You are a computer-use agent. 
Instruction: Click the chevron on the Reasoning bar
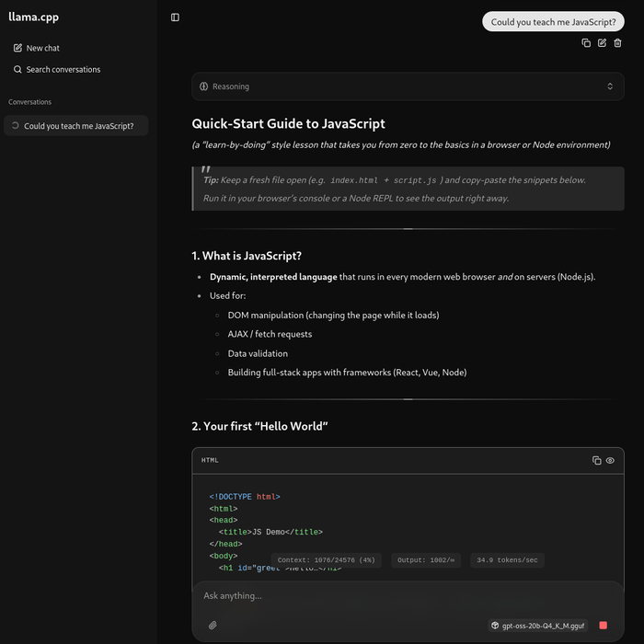(x=609, y=86)
